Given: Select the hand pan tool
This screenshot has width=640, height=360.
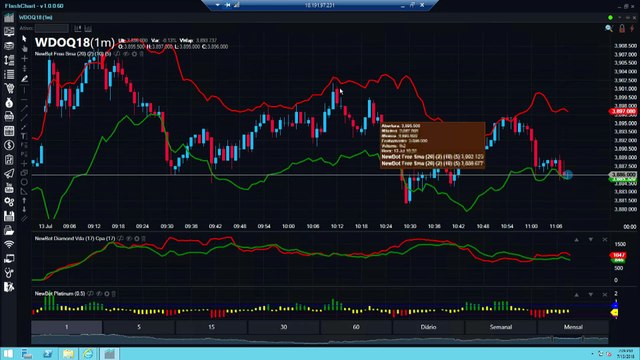Looking at the screenshot, I should click(24, 49).
